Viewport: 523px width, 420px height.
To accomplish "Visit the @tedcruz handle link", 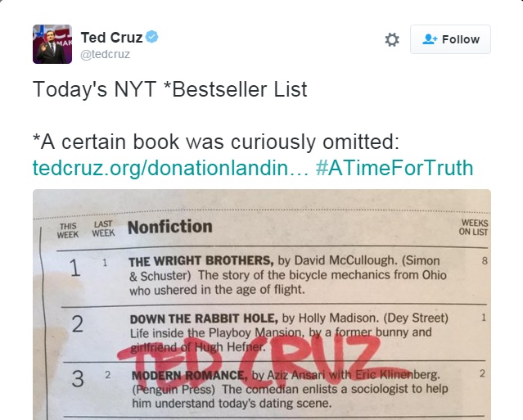I will [105, 54].
